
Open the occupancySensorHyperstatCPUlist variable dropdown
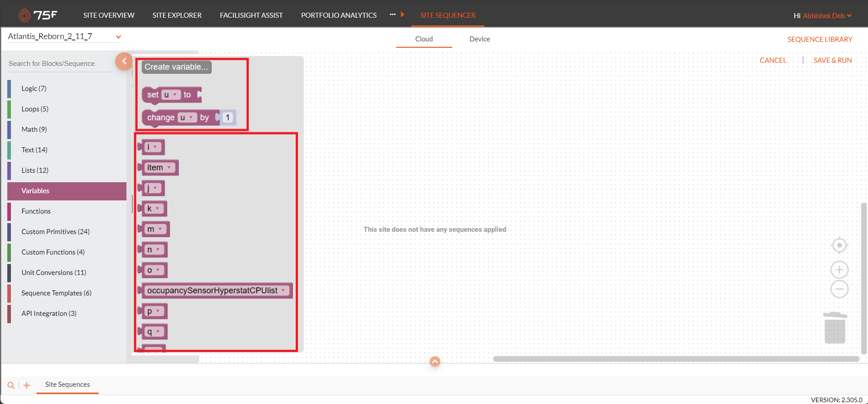283,290
